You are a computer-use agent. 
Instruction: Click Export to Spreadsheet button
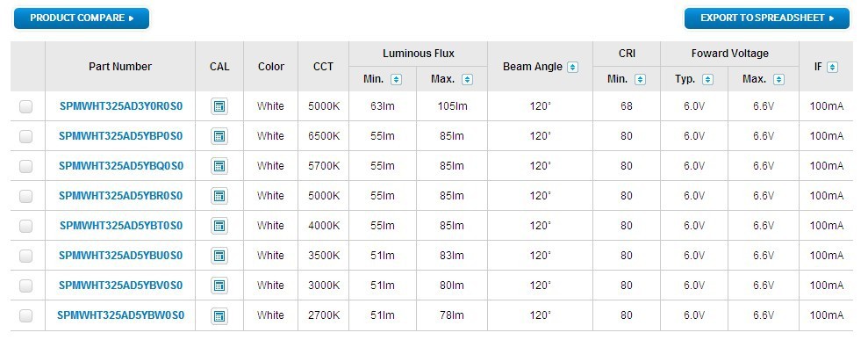click(767, 18)
